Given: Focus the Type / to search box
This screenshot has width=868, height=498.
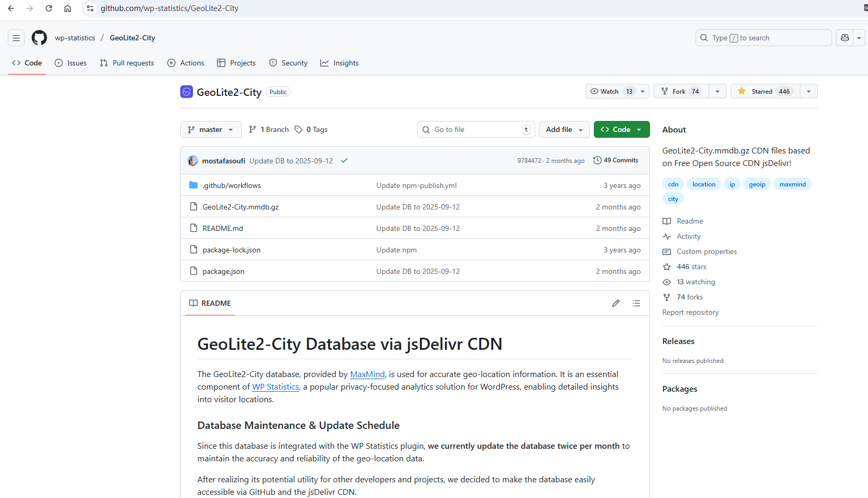Looking at the screenshot, I should 763,38.
